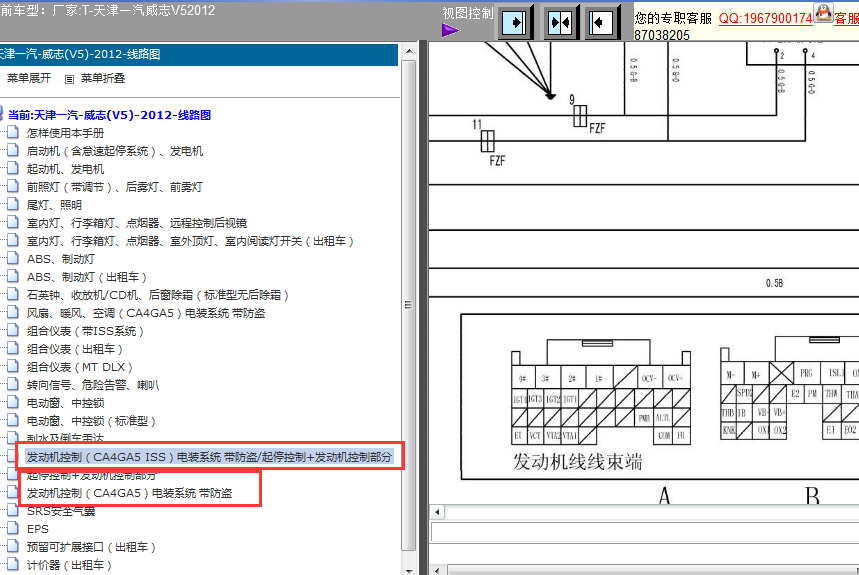The width and height of the screenshot is (859, 575).
Task: Open 转向信号、危险告警、喇叭 diagram
Action: (x=93, y=385)
